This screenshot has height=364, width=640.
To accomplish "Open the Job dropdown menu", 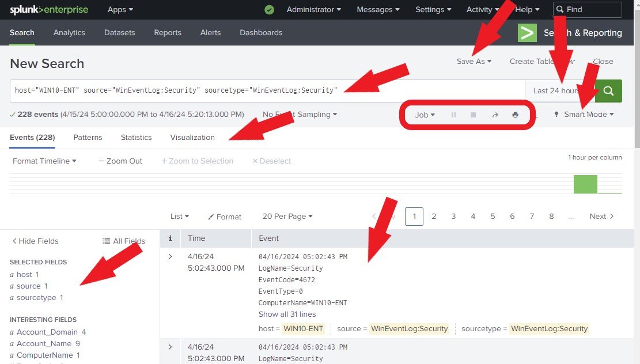I will 425,115.
